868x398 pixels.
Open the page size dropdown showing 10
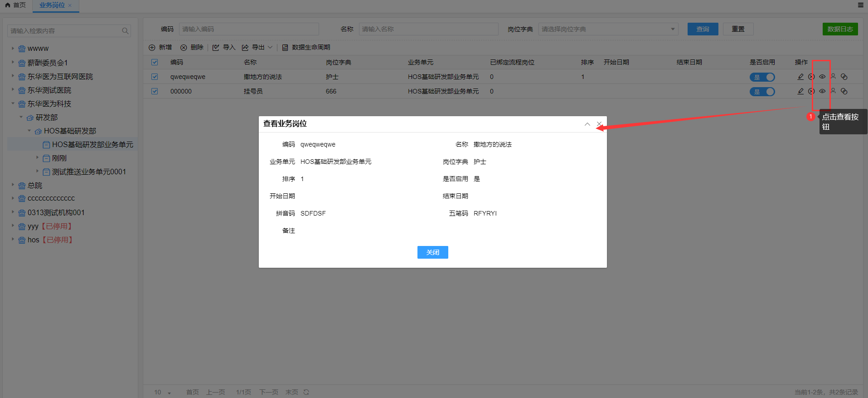(162, 392)
